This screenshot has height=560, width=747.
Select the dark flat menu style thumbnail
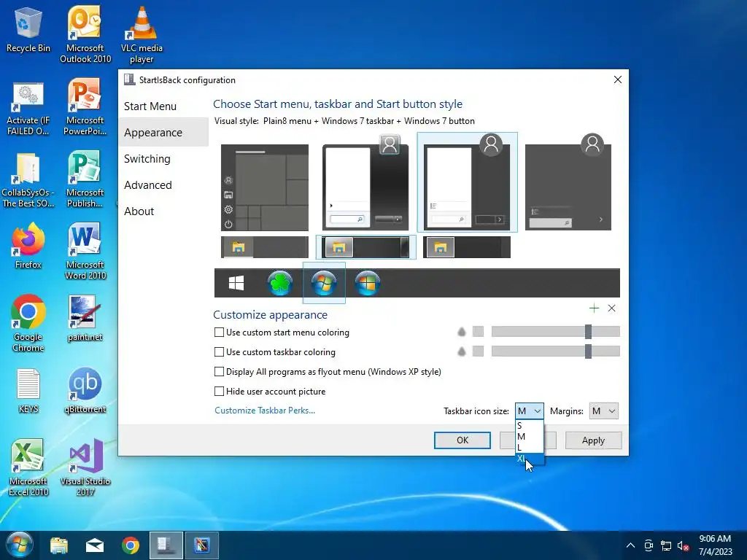(x=568, y=183)
